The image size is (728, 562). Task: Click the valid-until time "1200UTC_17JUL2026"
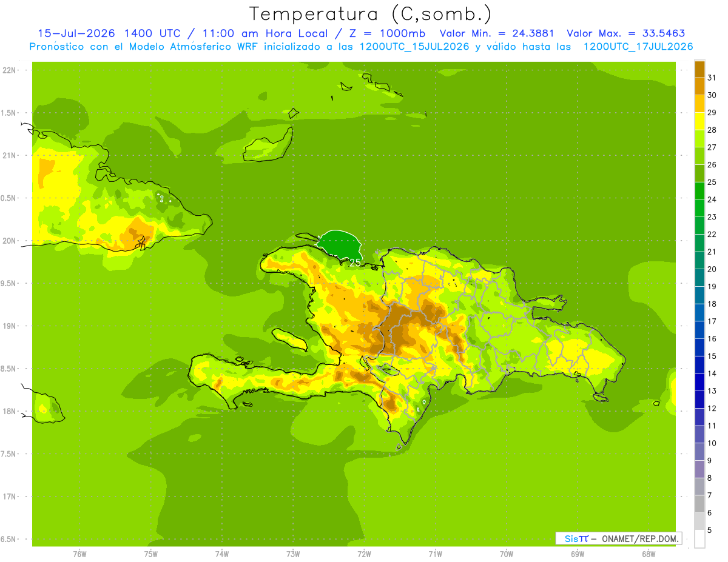(638, 47)
